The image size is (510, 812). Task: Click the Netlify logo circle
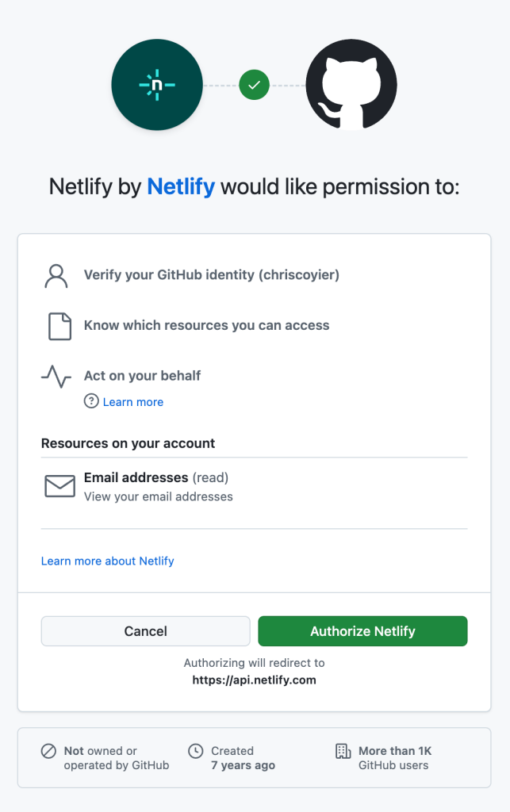tap(156, 85)
